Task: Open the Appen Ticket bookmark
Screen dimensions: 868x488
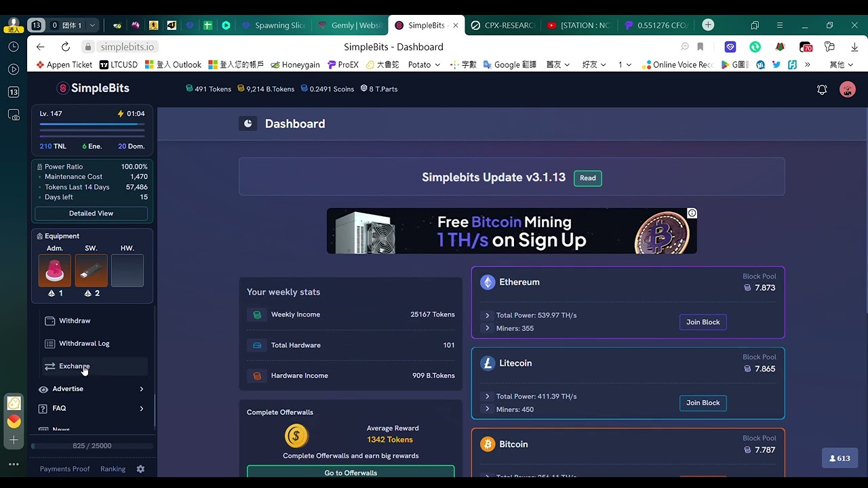Action: pyautogui.click(x=63, y=64)
